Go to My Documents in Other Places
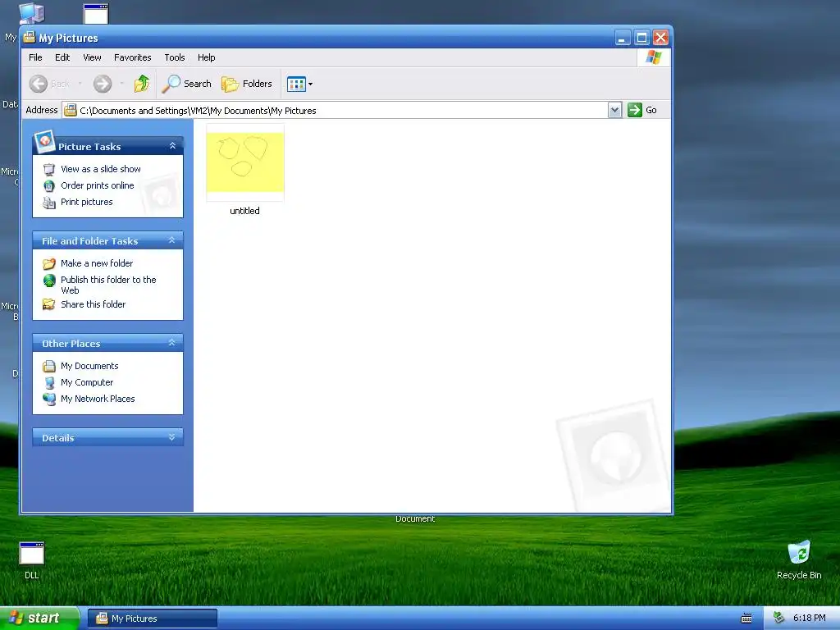 89,366
